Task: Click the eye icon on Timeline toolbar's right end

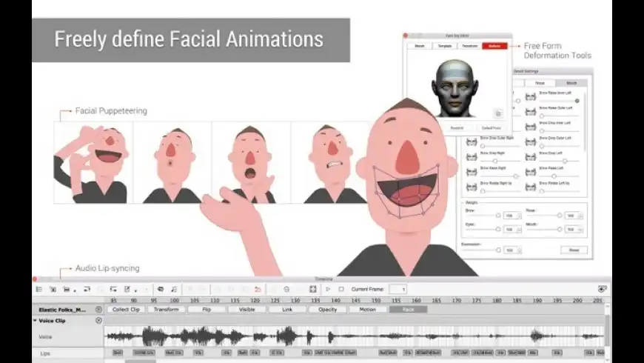Action: click(602, 290)
